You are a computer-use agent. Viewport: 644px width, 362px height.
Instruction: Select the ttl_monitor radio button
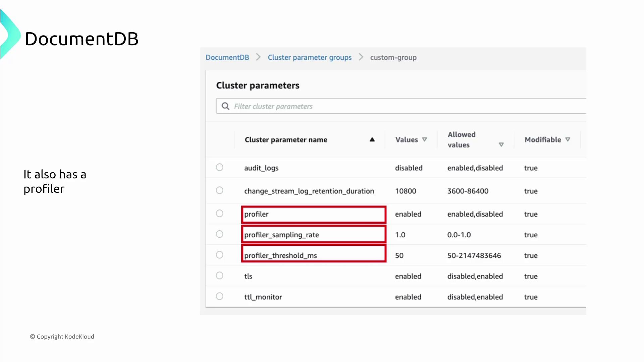click(220, 296)
